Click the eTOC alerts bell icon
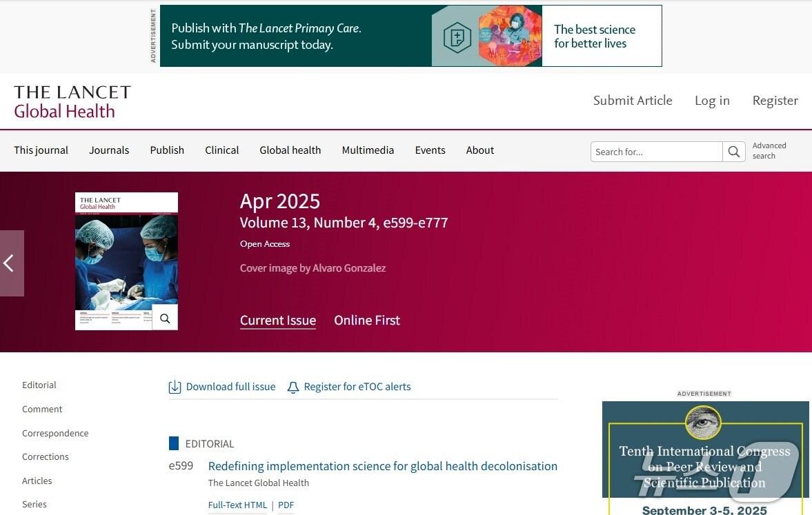 (x=293, y=387)
